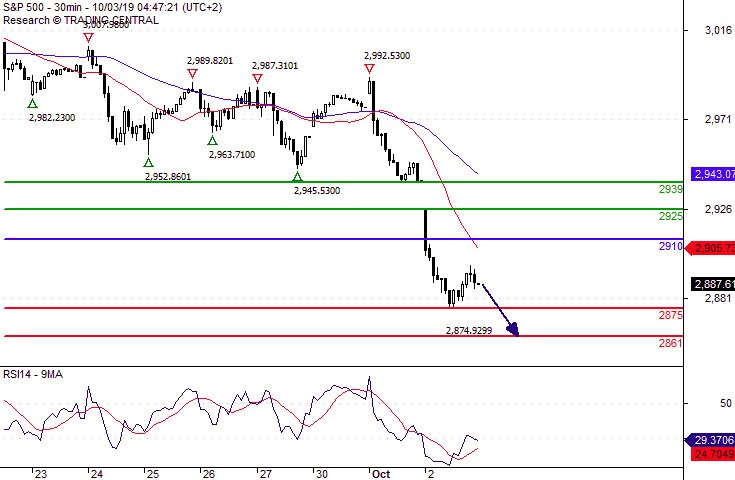Click the red 24.7049 RSI average tag
735x480 pixels.
pyautogui.click(x=713, y=454)
